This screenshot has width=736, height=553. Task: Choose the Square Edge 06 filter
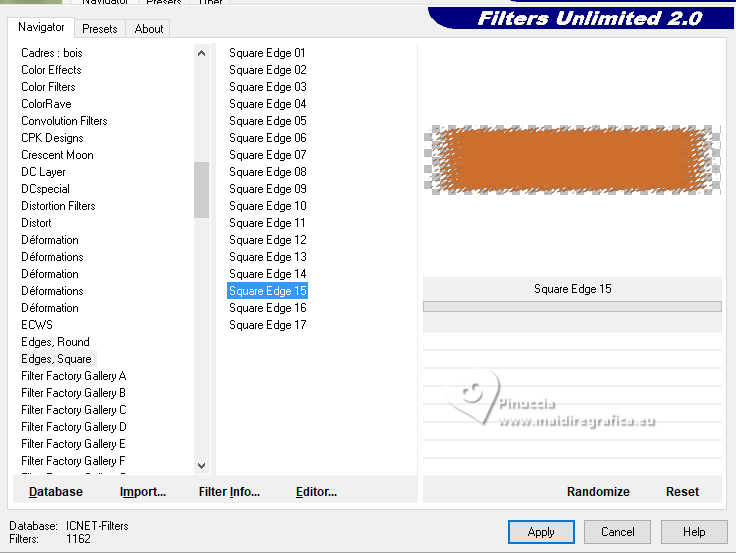click(x=268, y=138)
